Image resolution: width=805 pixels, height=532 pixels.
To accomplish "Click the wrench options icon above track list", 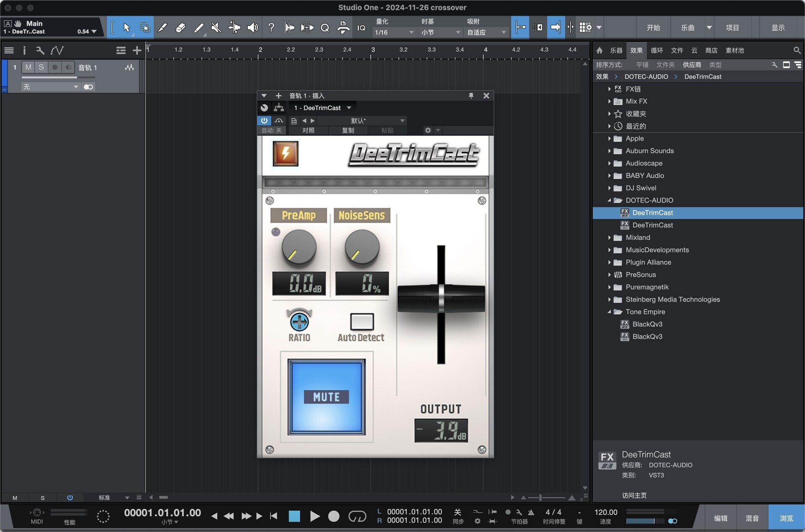I will click(40, 50).
